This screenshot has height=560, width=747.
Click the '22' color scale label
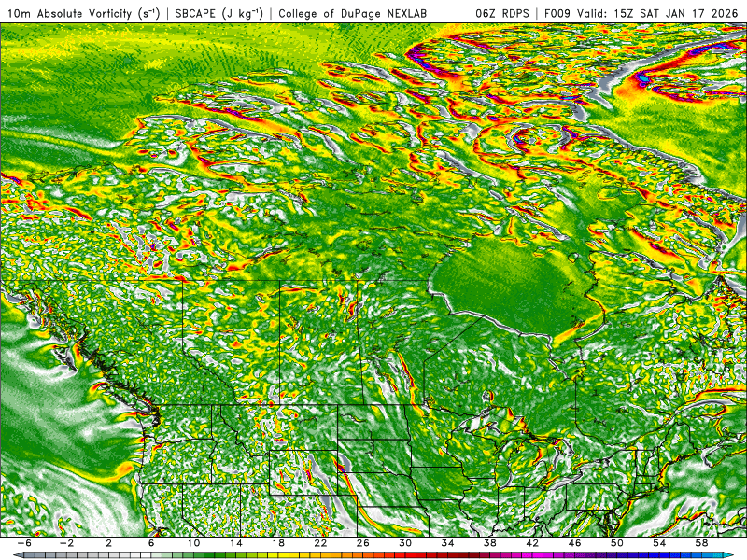click(x=320, y=543)
